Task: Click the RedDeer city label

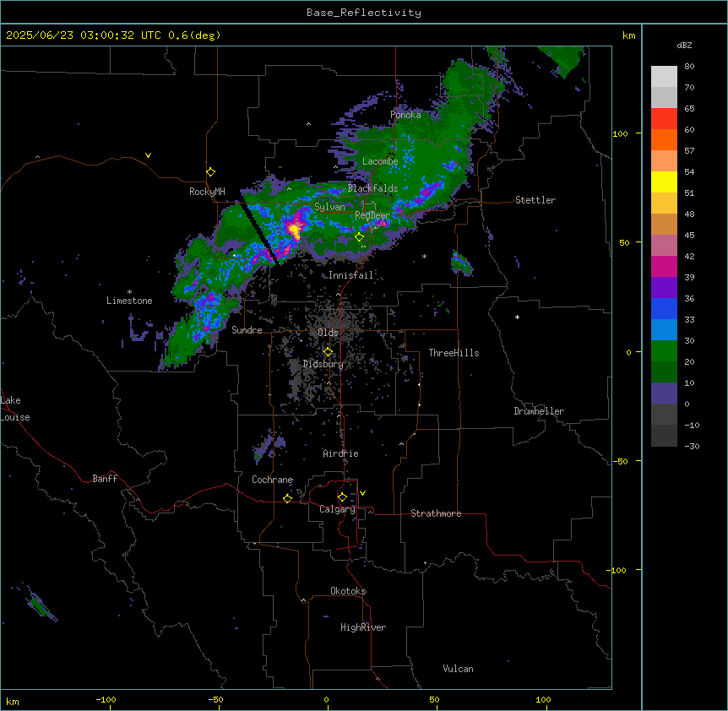Action: pos(372,215)
